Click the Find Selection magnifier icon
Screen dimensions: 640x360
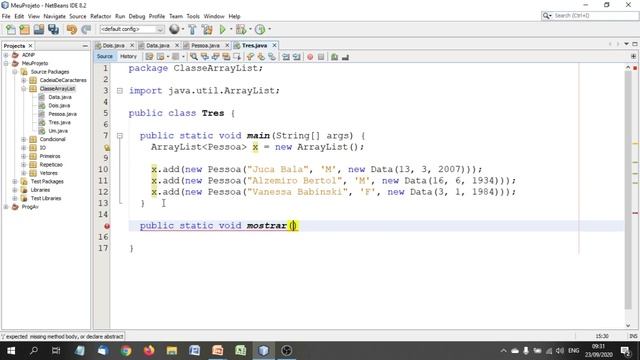pos(194,57)
